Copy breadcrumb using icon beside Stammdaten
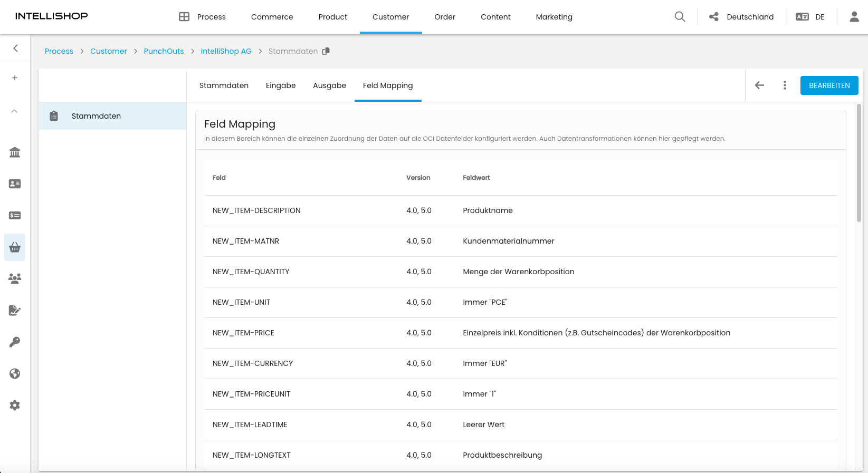Viewport: 868px width, 473px height. click(326, 51)
